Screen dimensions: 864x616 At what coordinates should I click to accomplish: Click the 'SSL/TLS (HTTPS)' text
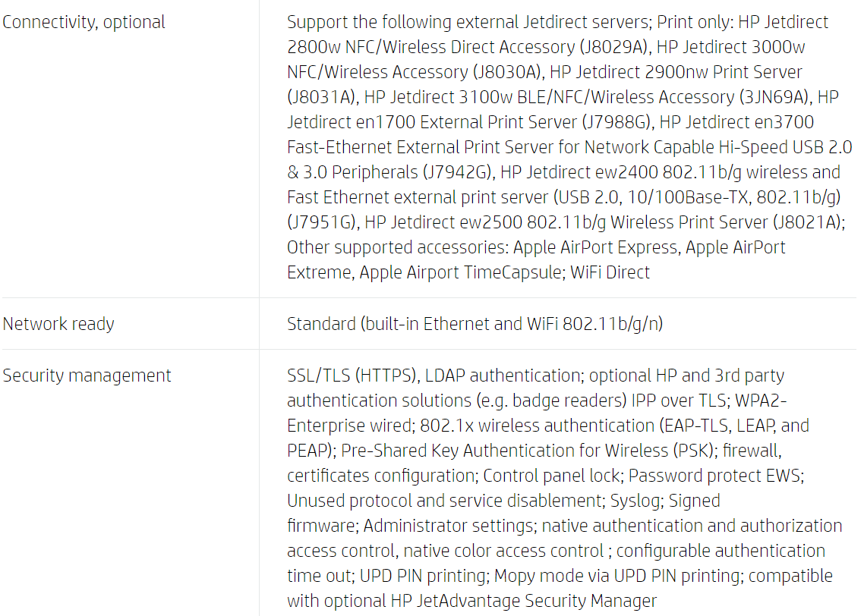point(351,376)
